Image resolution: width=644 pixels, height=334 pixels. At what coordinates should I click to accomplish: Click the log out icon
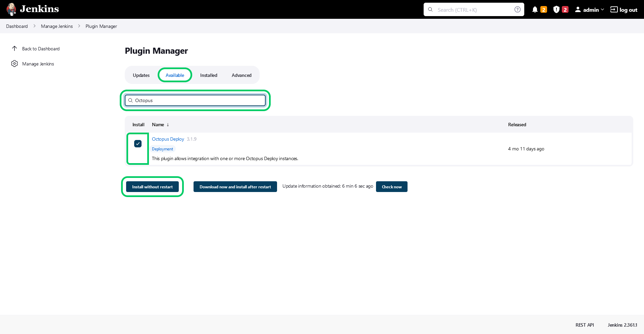(614, 9)
